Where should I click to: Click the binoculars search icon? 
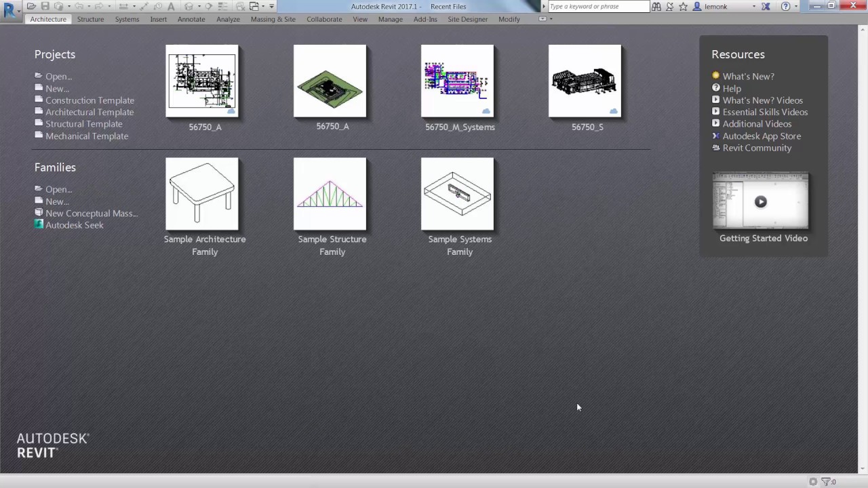656,6
